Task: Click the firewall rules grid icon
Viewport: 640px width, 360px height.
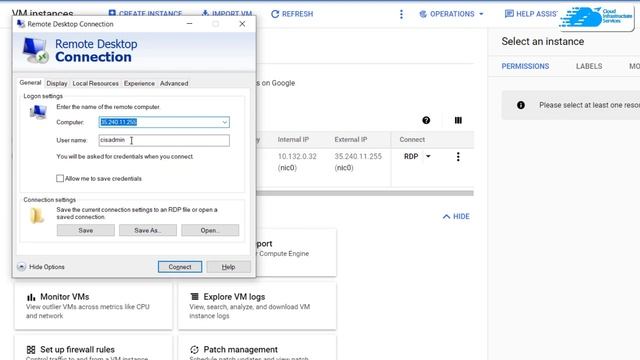Action: click(31, 350)
